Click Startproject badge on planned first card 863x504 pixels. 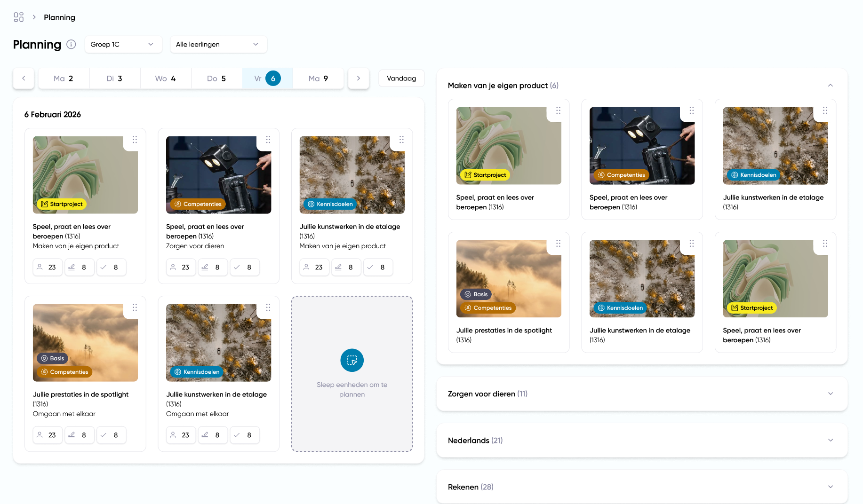pyautogui.click(x=62, y=204)
